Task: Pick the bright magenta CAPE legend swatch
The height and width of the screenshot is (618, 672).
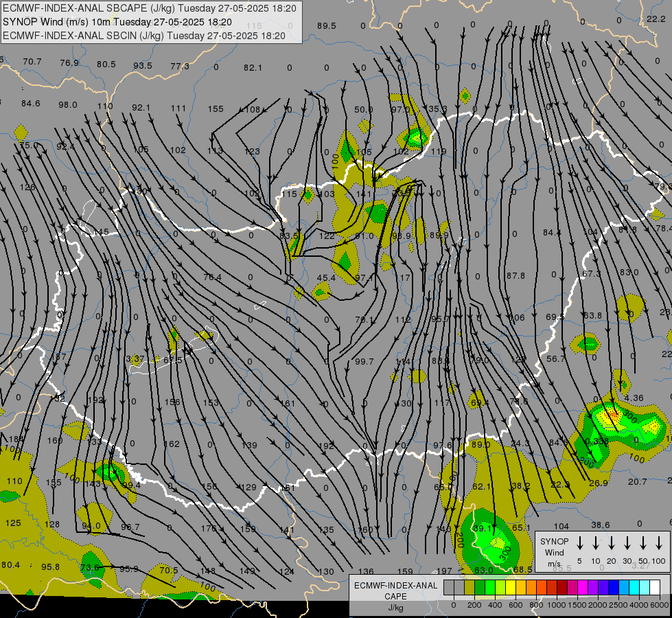Action: pyautogui.click(x=583, y=588)
